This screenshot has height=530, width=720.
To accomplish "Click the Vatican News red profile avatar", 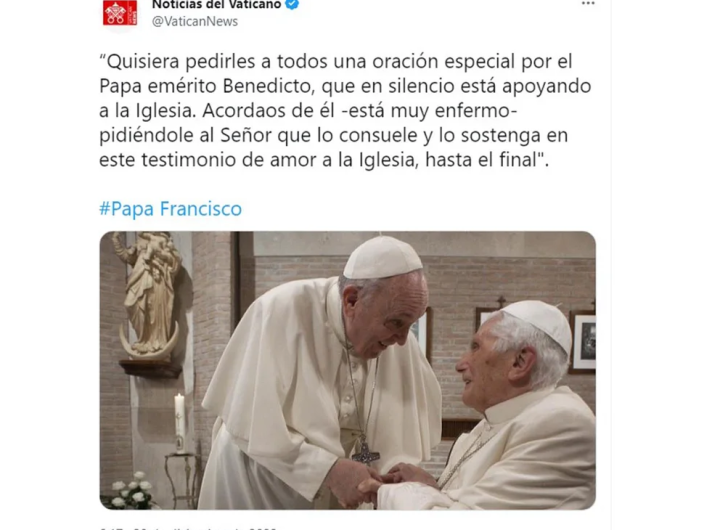I will (x=120, y=12).
